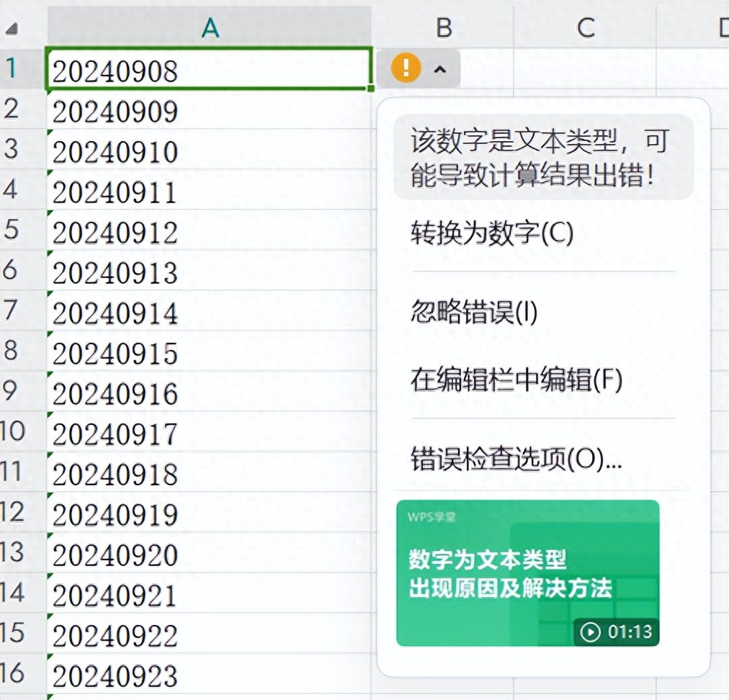The image size is (729, 700).
Task: Choose 转换为数字(C) menu option
Action: point(492,233)
